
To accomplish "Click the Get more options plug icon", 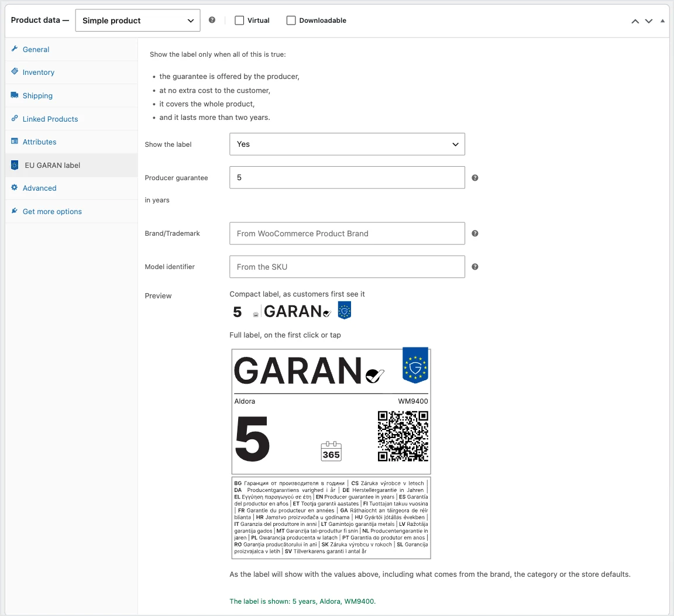I will coord(15,211).
